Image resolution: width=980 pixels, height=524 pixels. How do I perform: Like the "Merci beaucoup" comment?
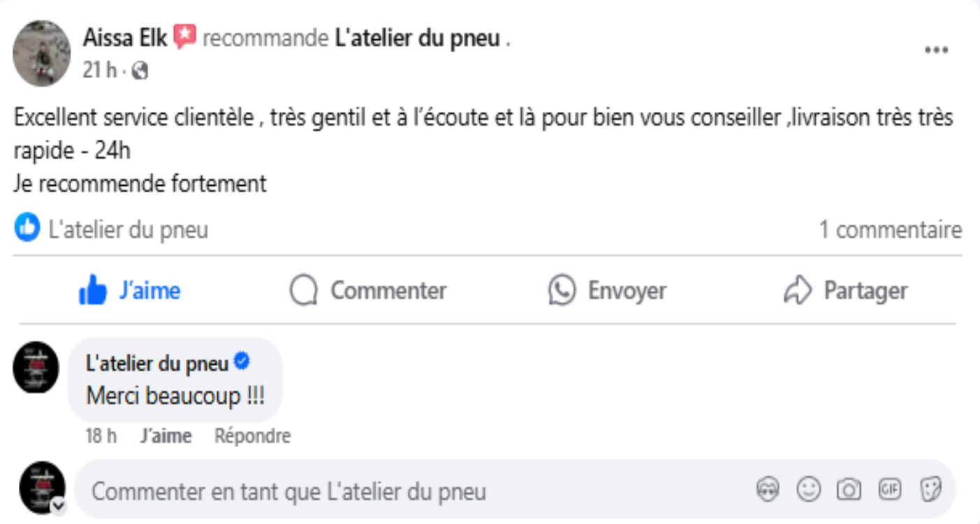click(x=166, y=437)
